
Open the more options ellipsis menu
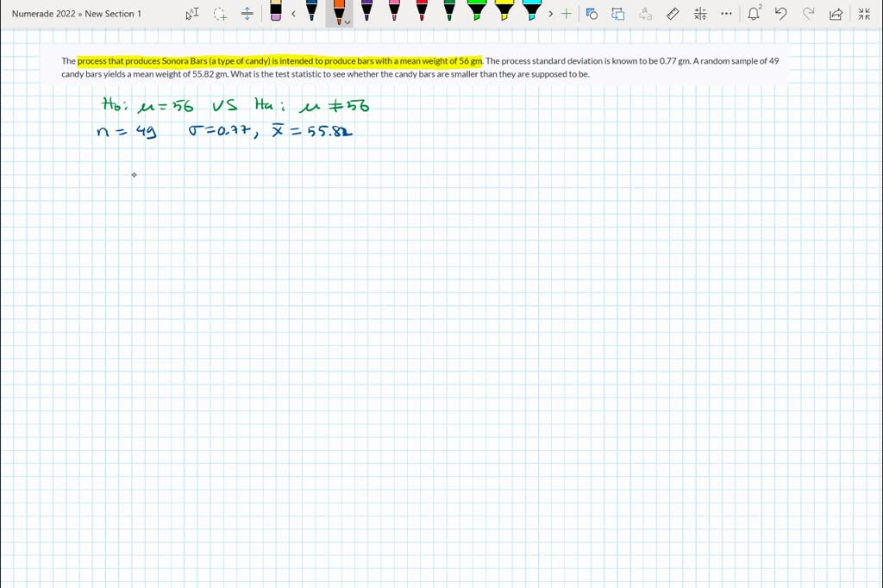(727, 14)
